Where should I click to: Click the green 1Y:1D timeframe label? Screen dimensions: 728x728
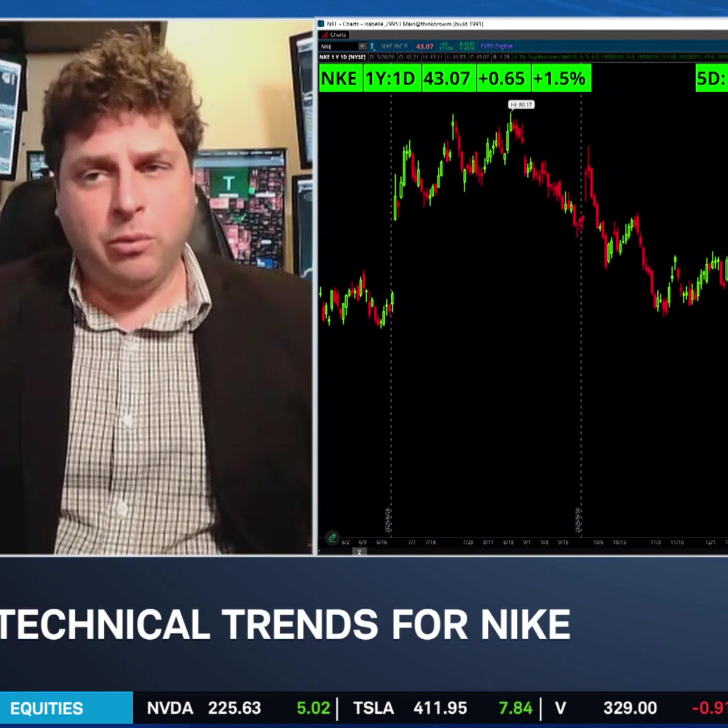[x=390, y=78]
